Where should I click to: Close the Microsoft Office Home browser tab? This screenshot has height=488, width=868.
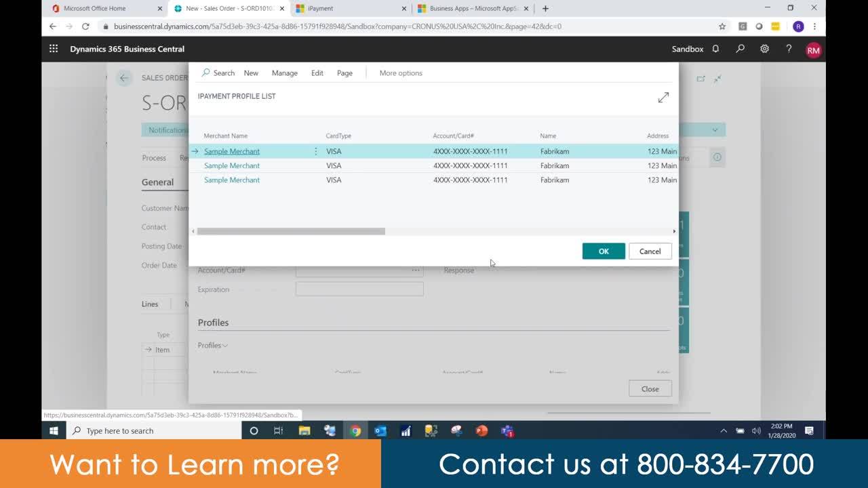(x=160, y=9)
